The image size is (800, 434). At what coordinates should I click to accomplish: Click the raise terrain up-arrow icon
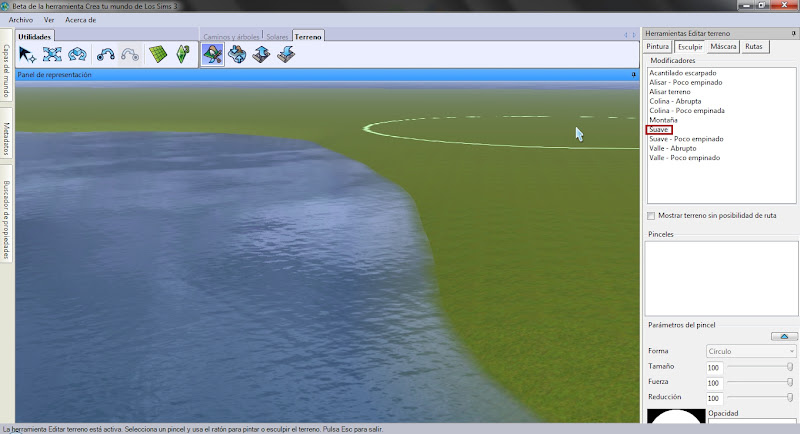(261, 55)
